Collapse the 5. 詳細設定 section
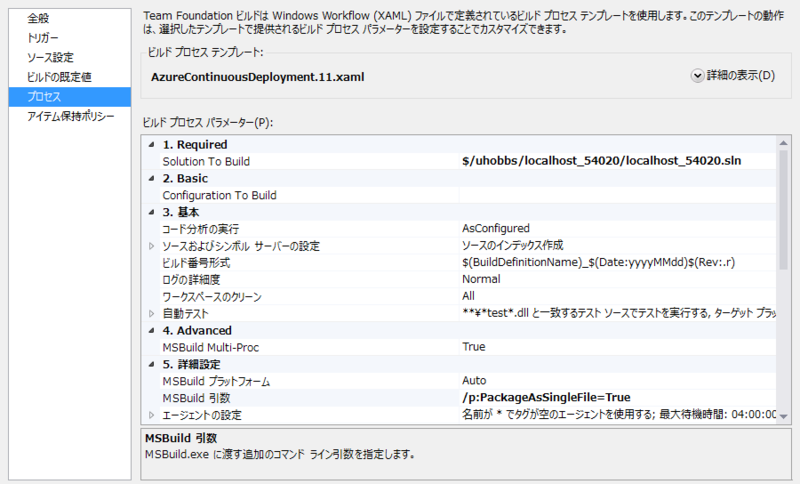Screen dimensions: 800x484 [152, 364]
